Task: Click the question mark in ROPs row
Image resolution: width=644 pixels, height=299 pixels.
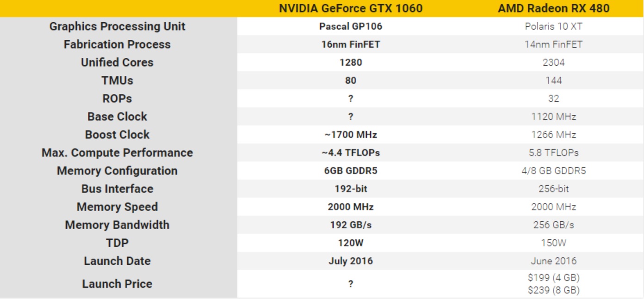Action: (x=351, y=99)
